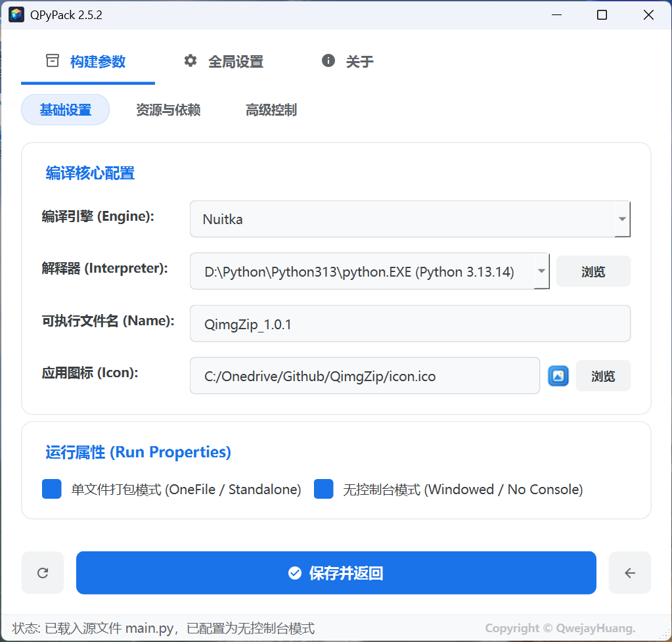Viewport: 672px width, 642px height.
Task: Click the 编译核心配置 heading
Action: [90, 173]
